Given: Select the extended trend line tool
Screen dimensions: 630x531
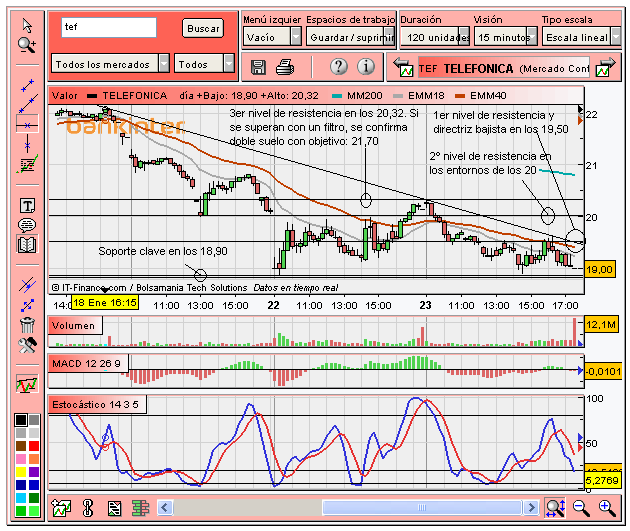Looking at the screenshot, I should [27, 104].
